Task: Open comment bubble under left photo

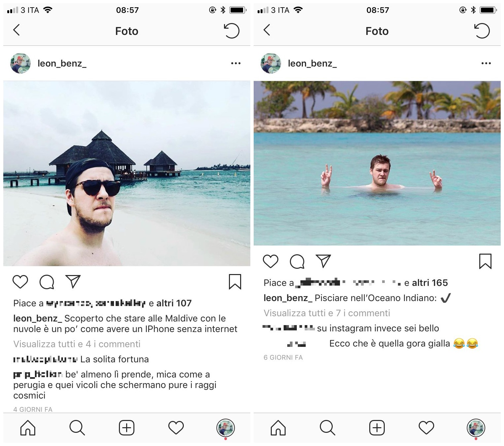Action: coord(47,282)
